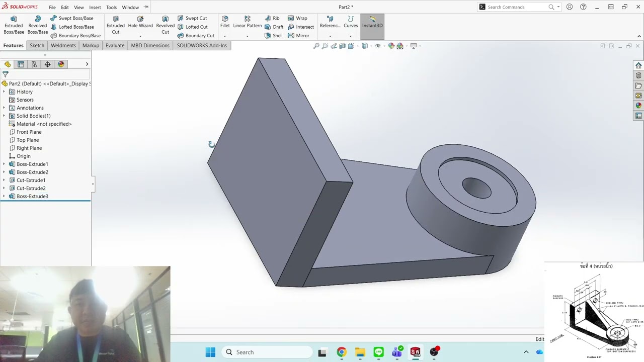644x362 pixels.
Task: Select Front Plane in feature tree
Action: coord(29,132)
